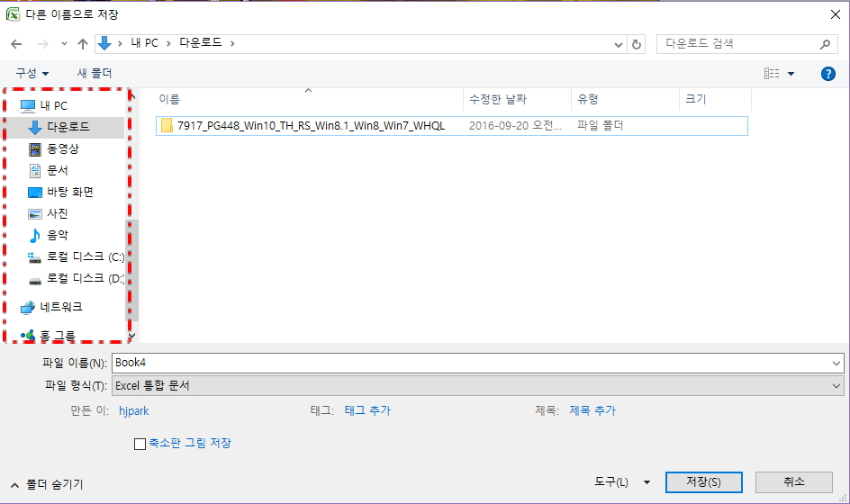Click the Cancel (취소) button

(793, 482)
